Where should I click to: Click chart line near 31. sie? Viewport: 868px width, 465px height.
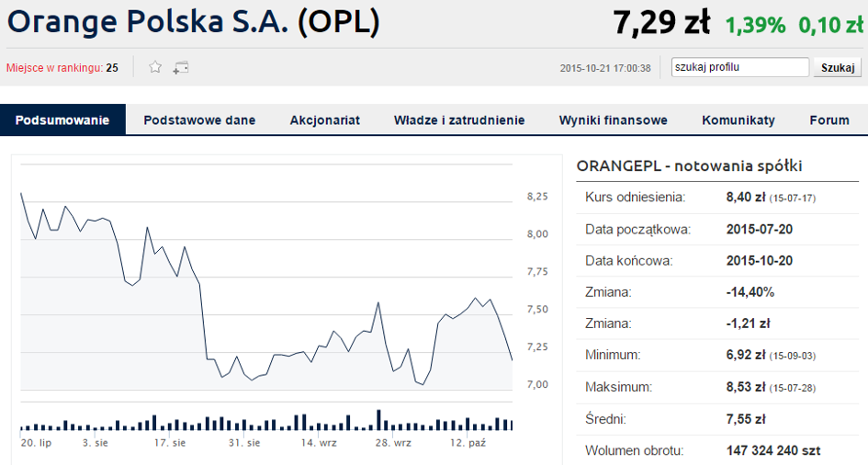244,375
